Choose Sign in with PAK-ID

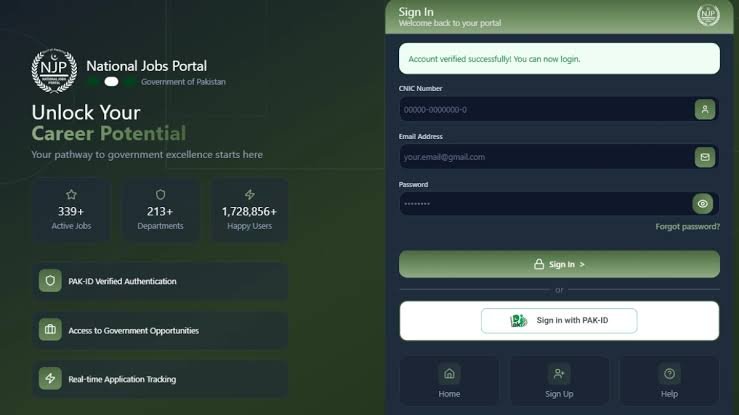coord(559,320)
